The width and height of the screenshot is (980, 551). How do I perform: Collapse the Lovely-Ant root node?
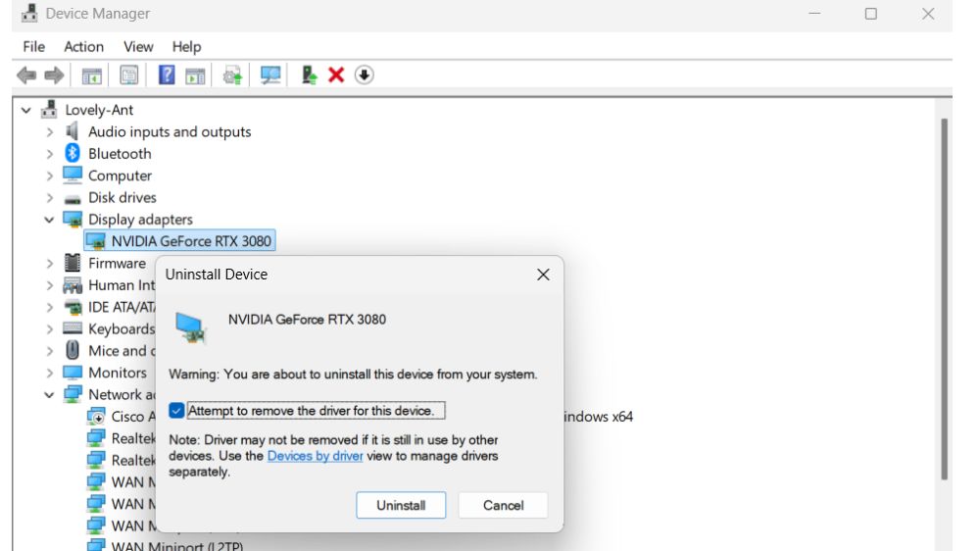(x=25, y=110)
